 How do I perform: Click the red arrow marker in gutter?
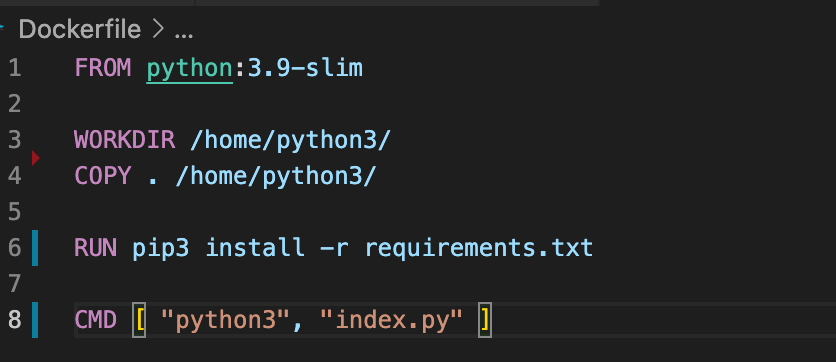pyautogui.click(x=36, y=158)
